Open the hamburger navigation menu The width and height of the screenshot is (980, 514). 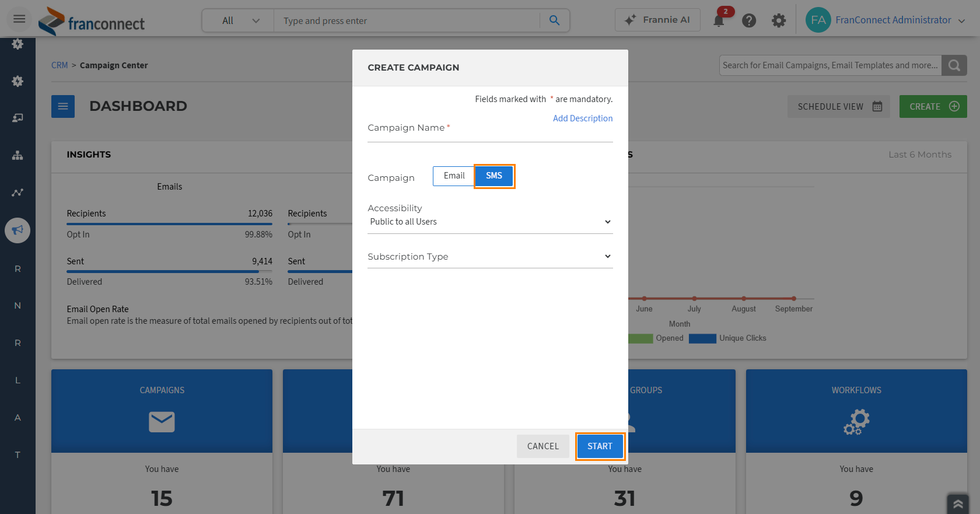pyautogui.click(x=19, y=19)
